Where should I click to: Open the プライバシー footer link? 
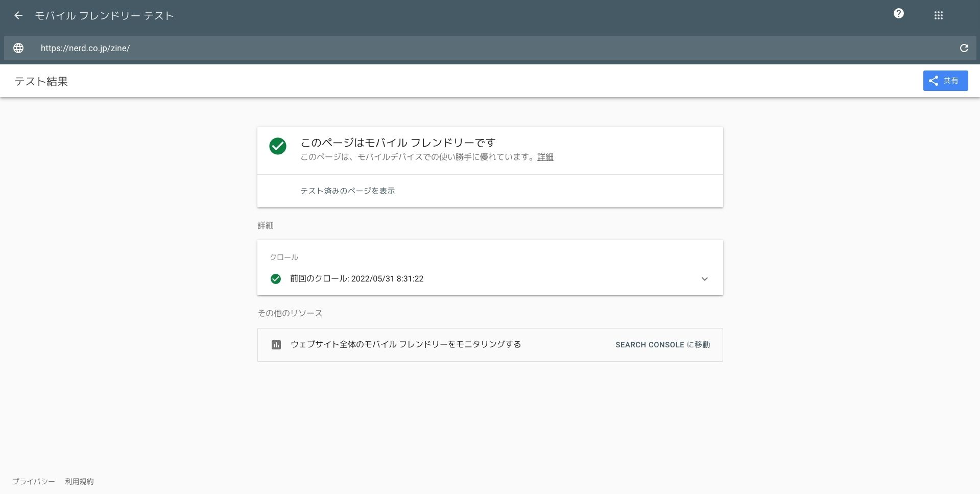[34, 482]
